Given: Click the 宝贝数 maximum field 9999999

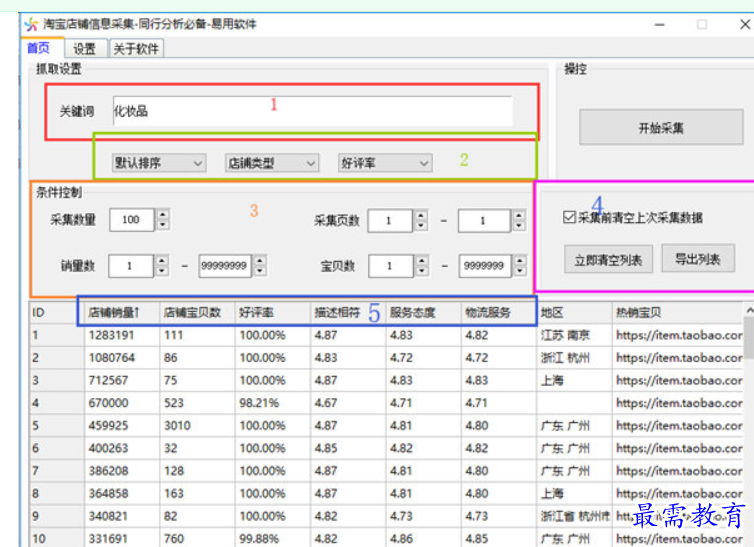Looking at the screenshot, I should click(x=485, y=266).
